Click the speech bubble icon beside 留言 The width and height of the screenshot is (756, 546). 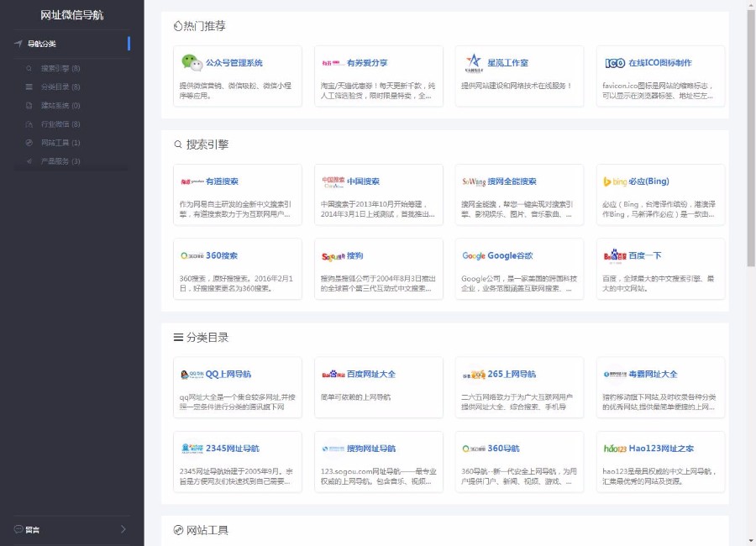point(18,529)
